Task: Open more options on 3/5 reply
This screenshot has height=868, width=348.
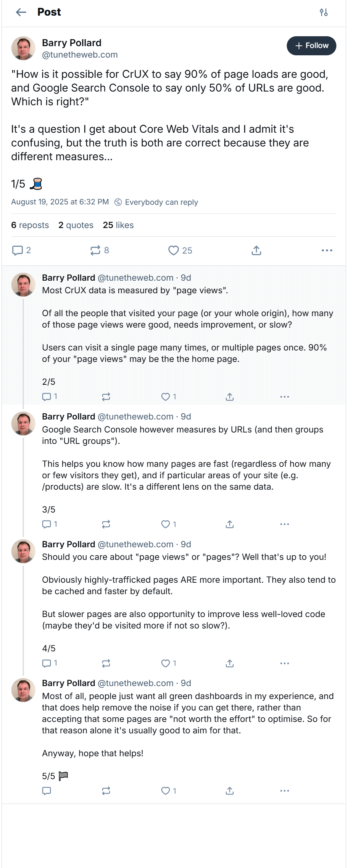Action: tap(285, 524)
